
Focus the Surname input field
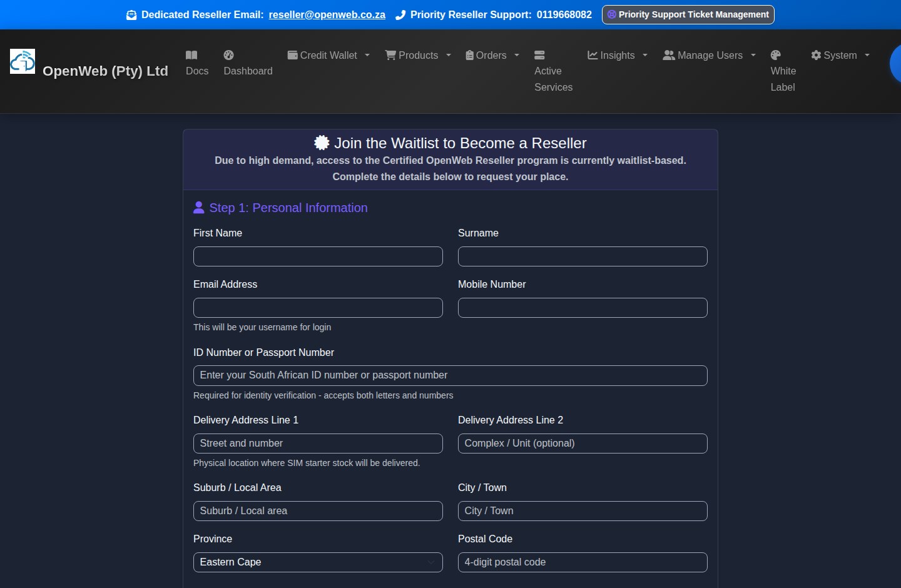click(x=583, y=256)
